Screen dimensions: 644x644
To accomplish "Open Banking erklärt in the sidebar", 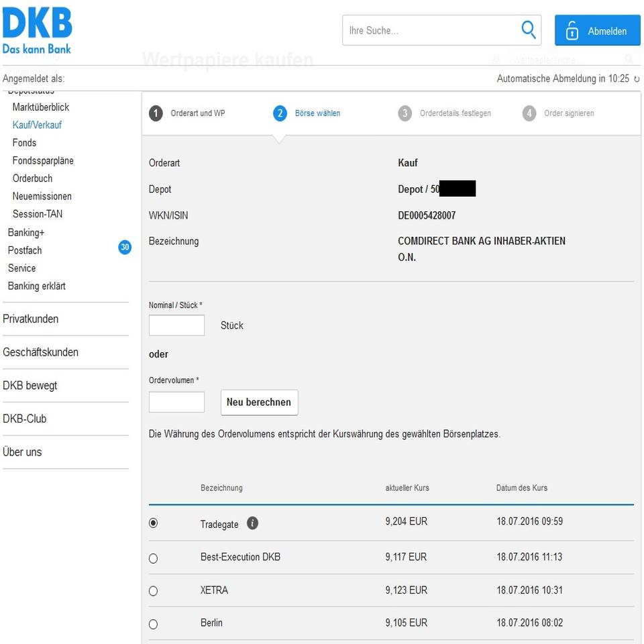I will tap(36, 286).
